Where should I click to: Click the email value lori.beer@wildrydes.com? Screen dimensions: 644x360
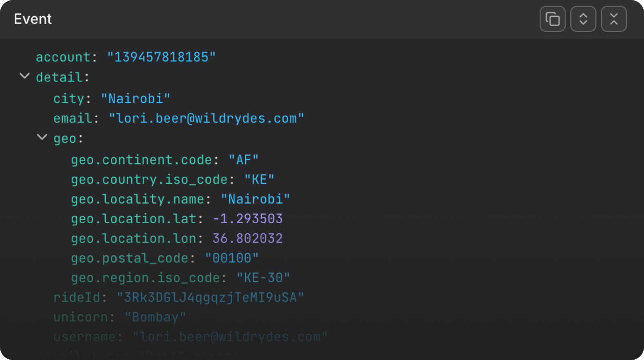[x=206, y=119]
